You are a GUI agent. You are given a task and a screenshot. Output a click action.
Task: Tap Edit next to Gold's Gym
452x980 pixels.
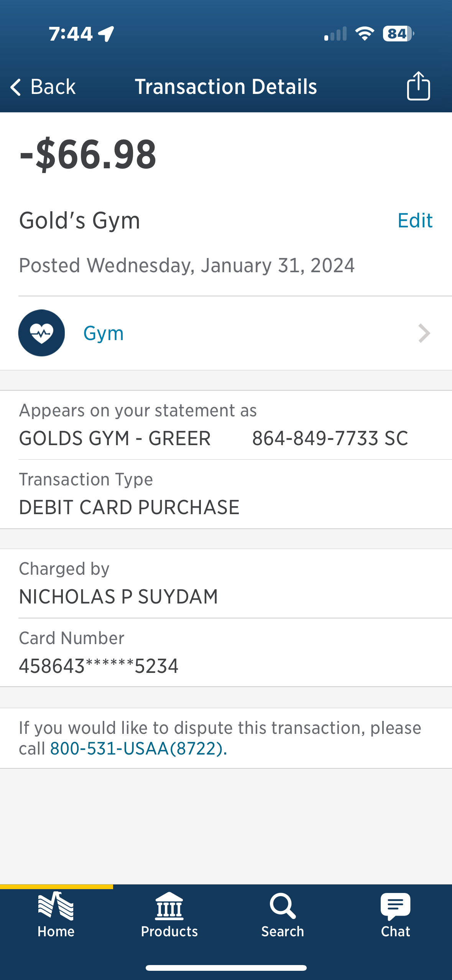pos(415,220)
